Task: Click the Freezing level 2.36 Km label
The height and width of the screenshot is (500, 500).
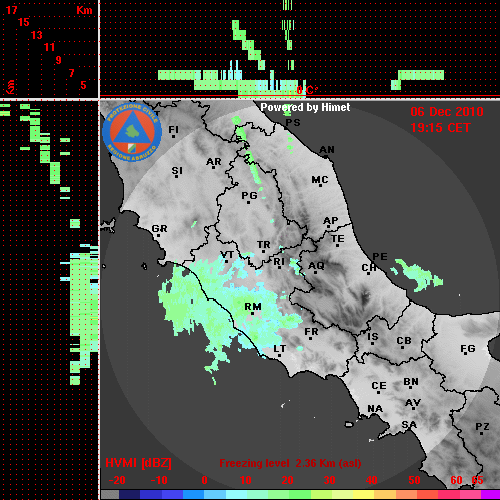Action: pyautogui.click(x=290, y=463)
